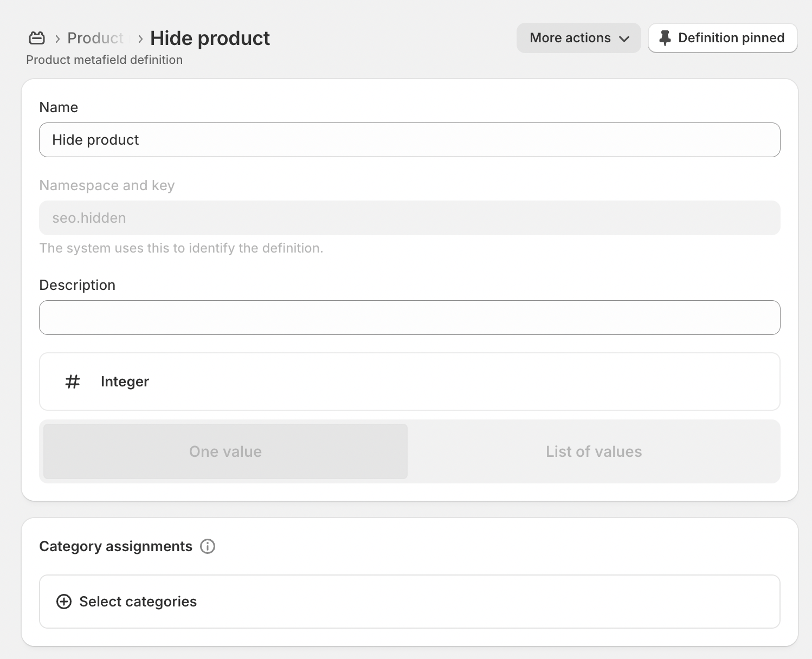Expand the Integer type selector
The width and height of the screenshot is (812, 659).
coord(409,382)
